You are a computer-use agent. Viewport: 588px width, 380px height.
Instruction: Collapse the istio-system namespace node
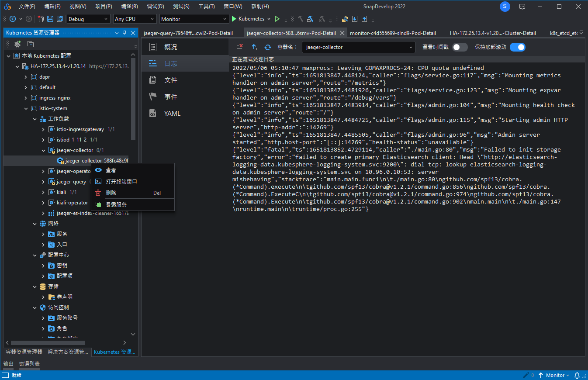(25, 108)
